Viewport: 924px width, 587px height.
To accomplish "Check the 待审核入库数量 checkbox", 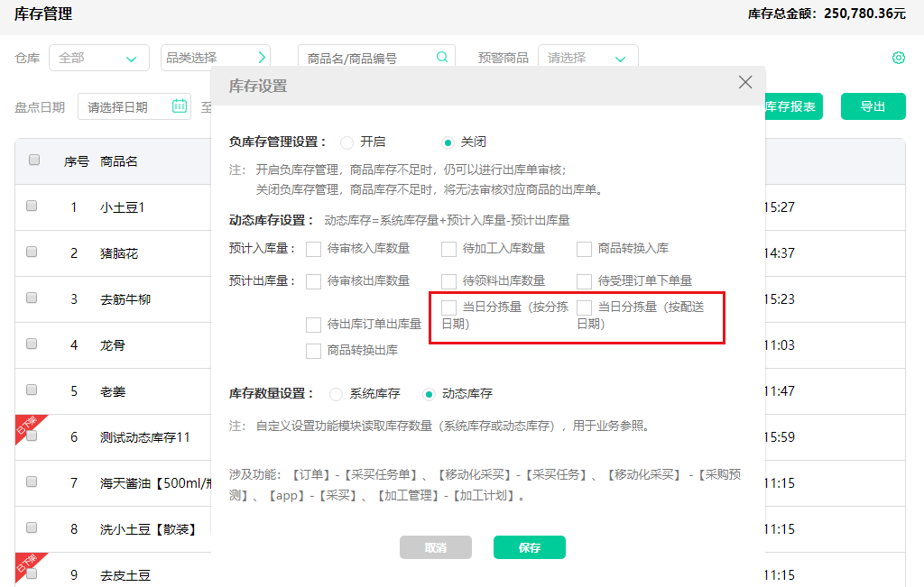I will coord(313,250).
